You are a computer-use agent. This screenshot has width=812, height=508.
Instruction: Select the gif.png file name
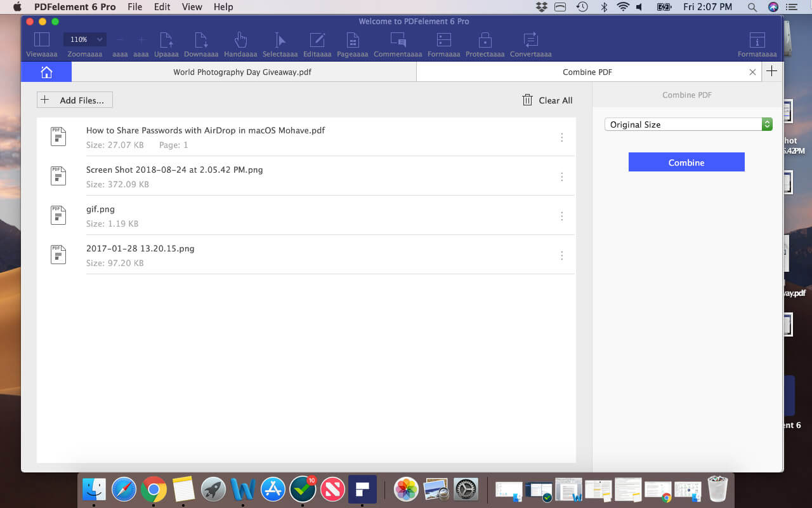click(x=100, y=209)
